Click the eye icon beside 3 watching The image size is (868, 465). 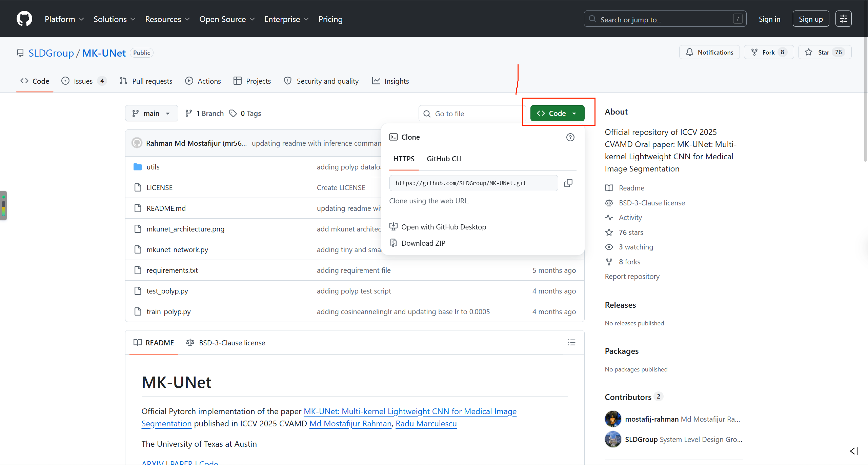(609, 247)
